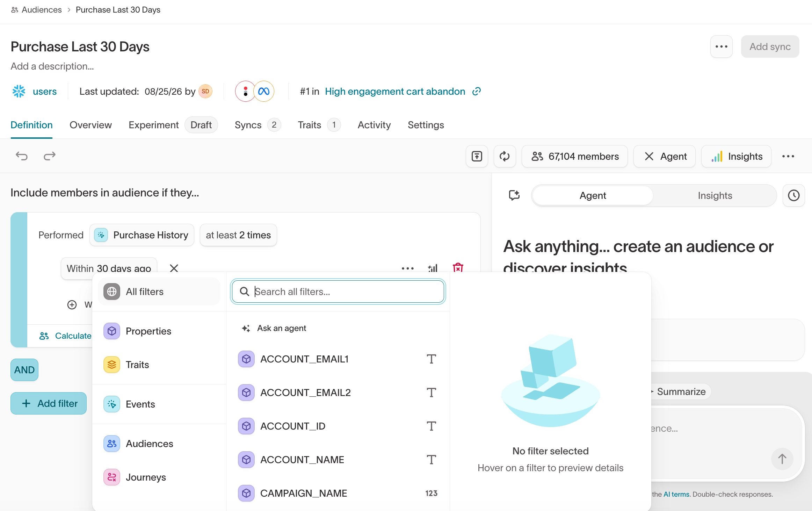The width and height of the screenshot is (812, 511).
Task: Open chat history clock icon
Action: (x=794, y=195)
